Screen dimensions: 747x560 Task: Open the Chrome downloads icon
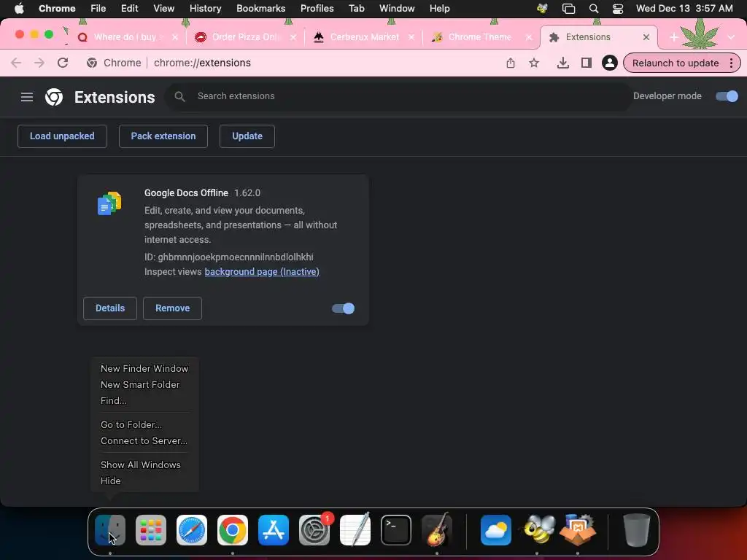(562, 63)
